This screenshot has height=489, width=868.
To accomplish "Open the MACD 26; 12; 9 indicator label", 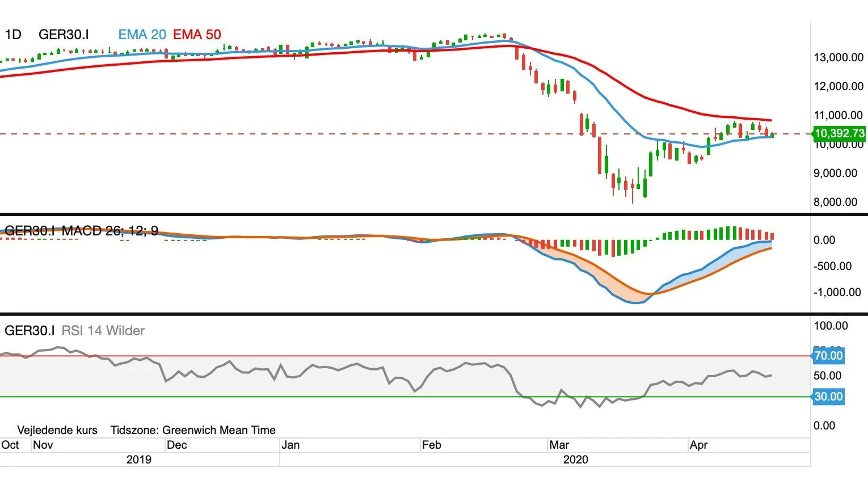I will [x=109, y=231].
